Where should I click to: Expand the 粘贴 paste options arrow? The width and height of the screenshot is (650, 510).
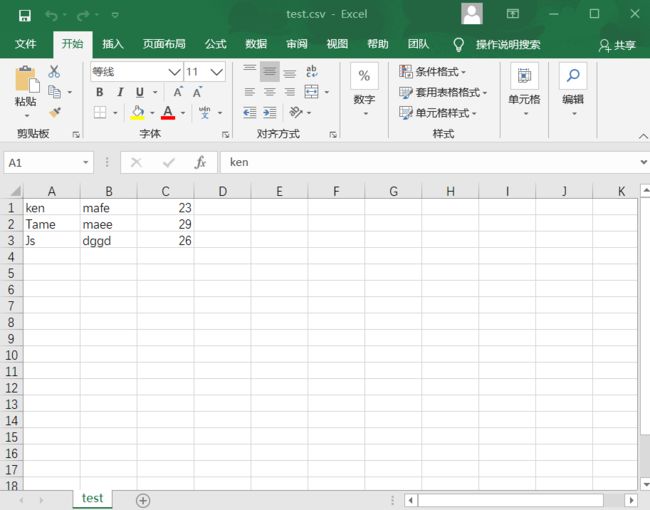pyautogui.click(x=27, y=116)
